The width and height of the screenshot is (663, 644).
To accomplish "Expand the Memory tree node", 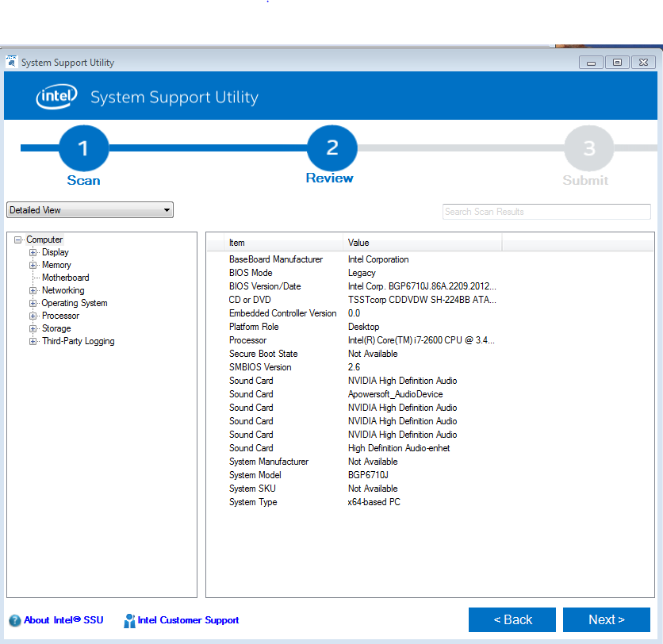I will click(33, 265).
